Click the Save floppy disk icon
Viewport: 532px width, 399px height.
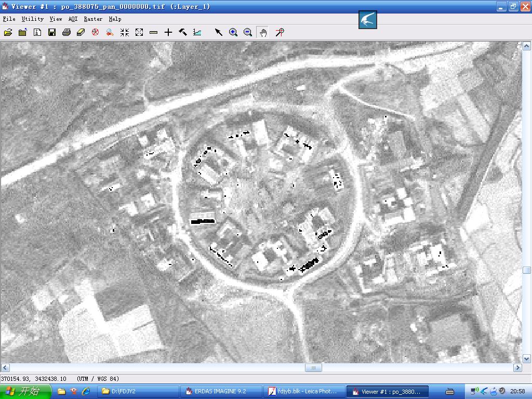pyautogui.click(x=52, y=32)
